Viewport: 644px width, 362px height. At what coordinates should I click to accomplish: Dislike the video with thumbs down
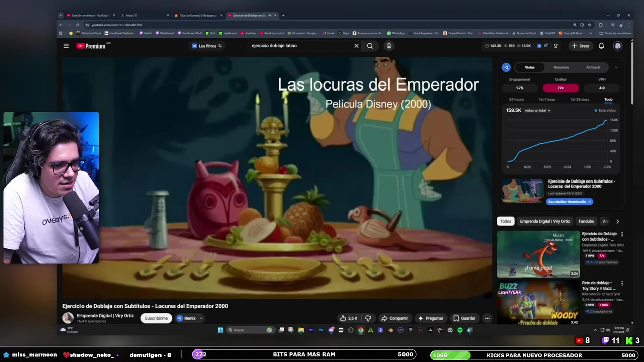pyautogui.click(x=368, y=318)
